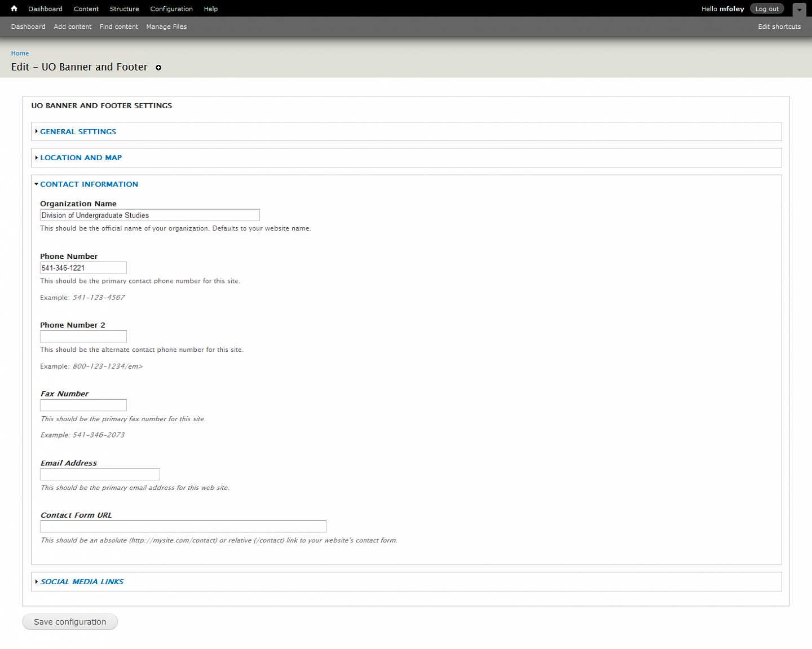Open the Configuration admin menu

coord(171,9)
